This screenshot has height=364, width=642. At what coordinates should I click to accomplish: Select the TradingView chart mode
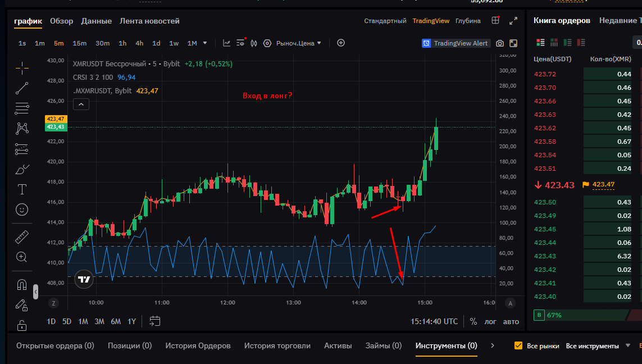(431, 20)
